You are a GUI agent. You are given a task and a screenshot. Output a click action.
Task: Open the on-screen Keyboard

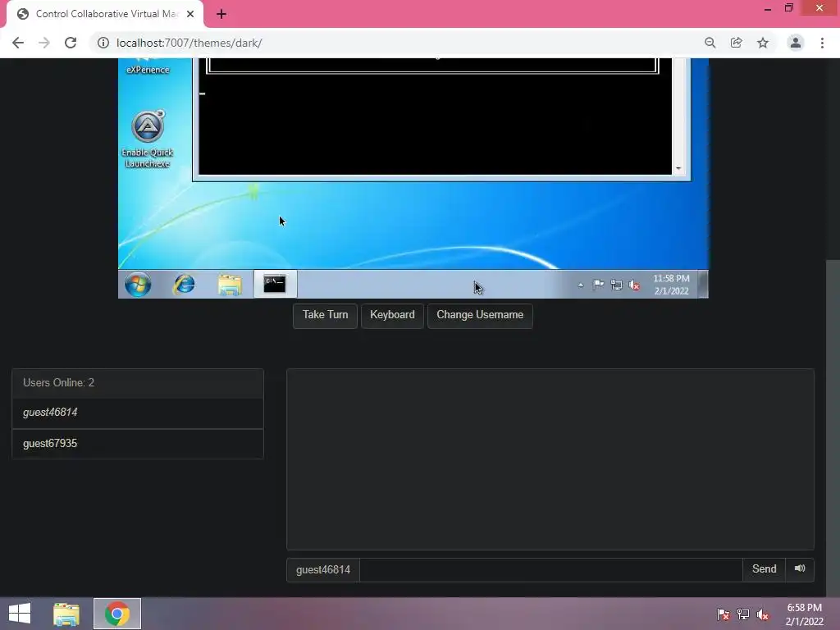392,315
